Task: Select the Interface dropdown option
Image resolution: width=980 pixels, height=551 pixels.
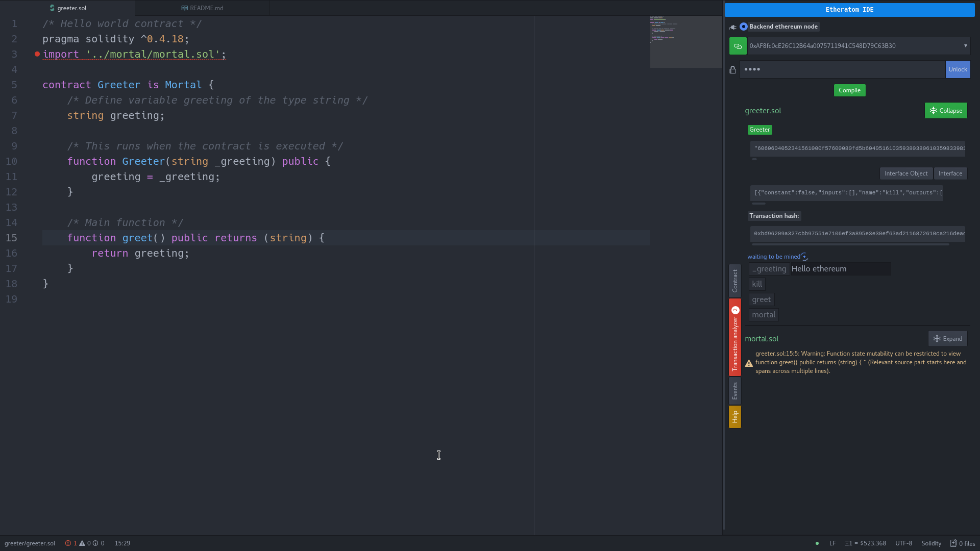Action: point(950,173)
